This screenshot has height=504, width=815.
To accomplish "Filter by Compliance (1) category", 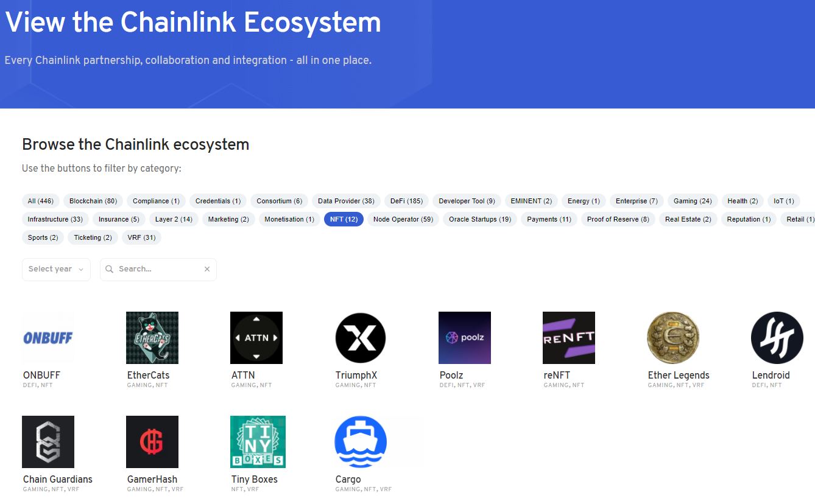I will tap(156, 201).
